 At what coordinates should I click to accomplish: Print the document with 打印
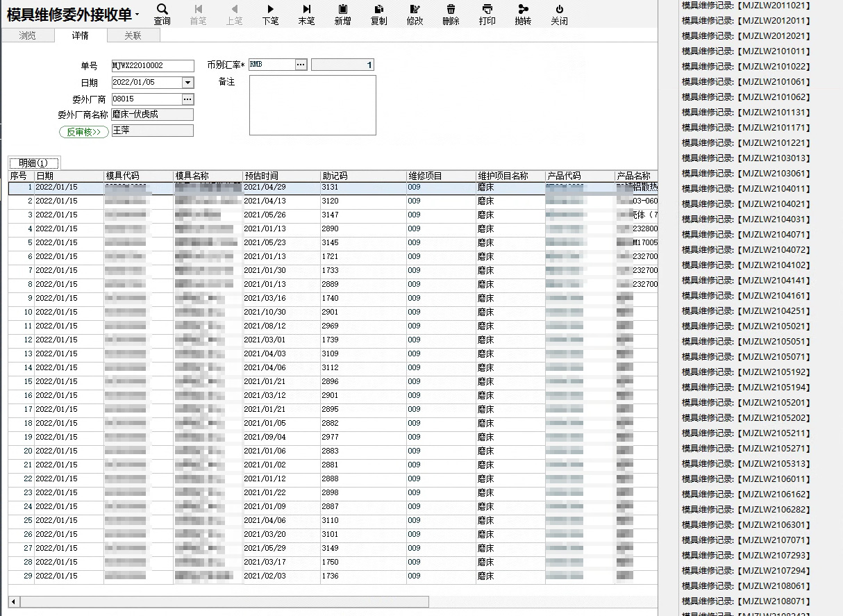[x=487, y=15]
